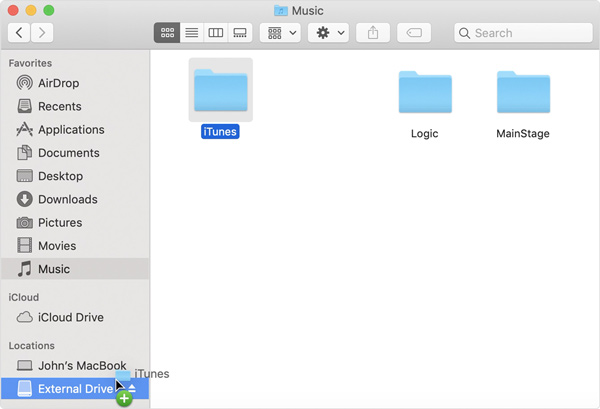Click the Favorites section header
Image resolution: width=600 pixels, height=409 pixels.
click(30, 63)
